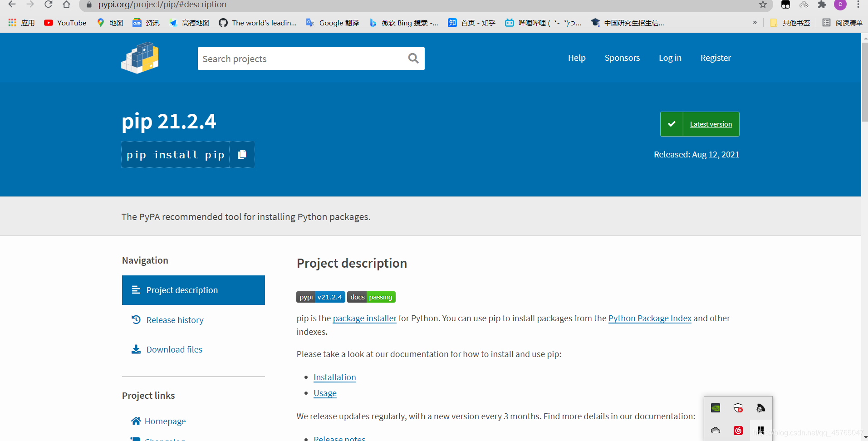
Task: Open the 哔哩哔哩 bookmark
Action: [543, 23]
